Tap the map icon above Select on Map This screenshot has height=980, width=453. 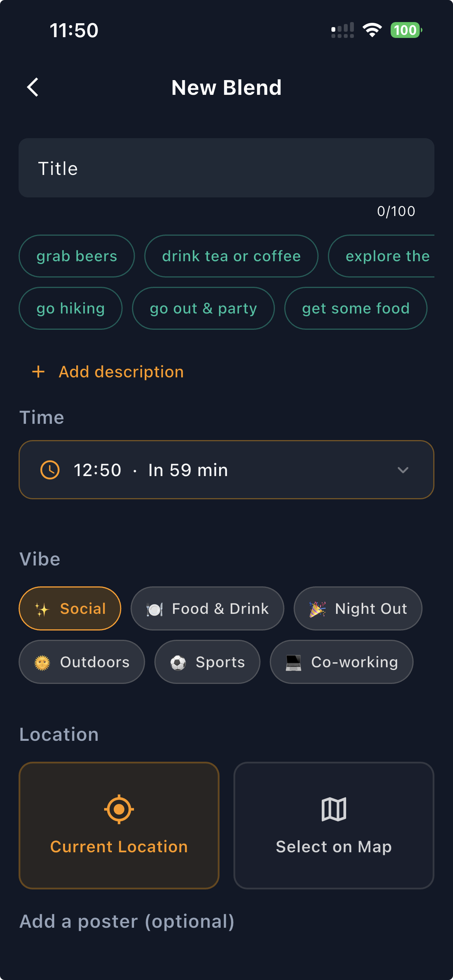pyautogui.click(x=334, y=809)
